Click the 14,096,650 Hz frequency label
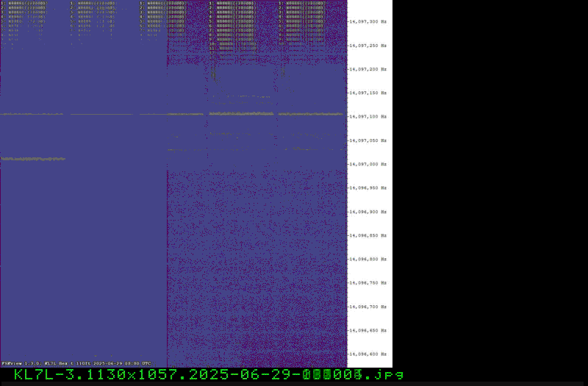The width and height of the screenshot is (588, 386). [x=368, y=330]
